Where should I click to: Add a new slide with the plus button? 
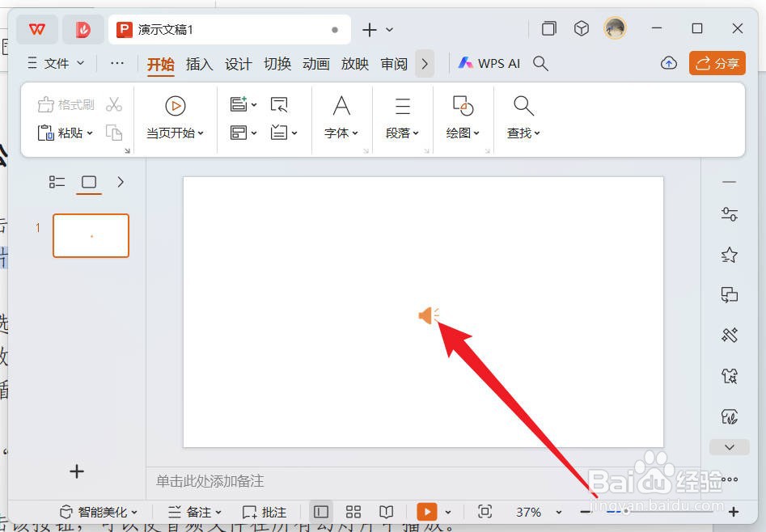pos(76,470)
